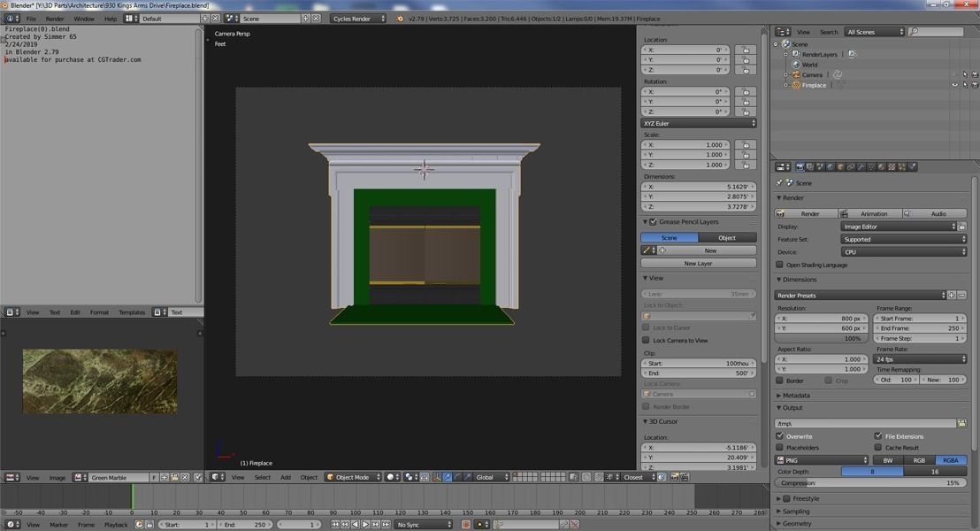Open the Marker menu in timeline
This screenshot has width=980, height=531.
(x=58, y=525)
